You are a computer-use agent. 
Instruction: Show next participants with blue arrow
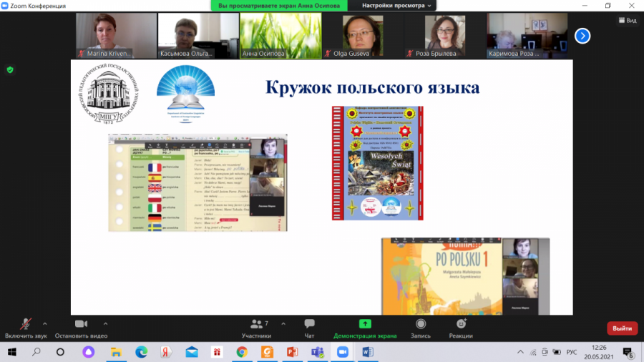pyautogui.click(x=582, y=35)
